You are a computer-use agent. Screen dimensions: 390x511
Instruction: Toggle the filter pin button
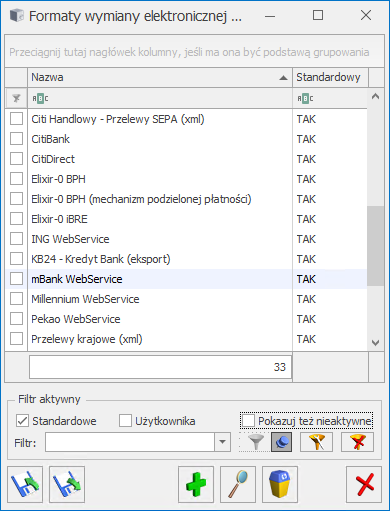282,442
